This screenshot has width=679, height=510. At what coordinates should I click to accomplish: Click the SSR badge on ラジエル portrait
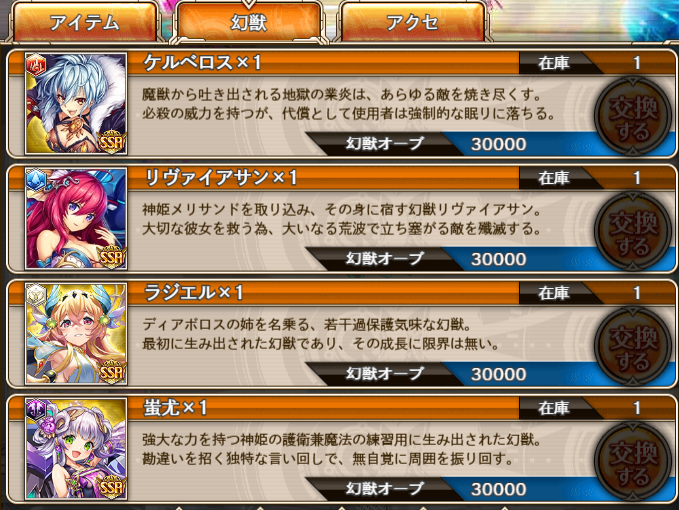[112, 371]
